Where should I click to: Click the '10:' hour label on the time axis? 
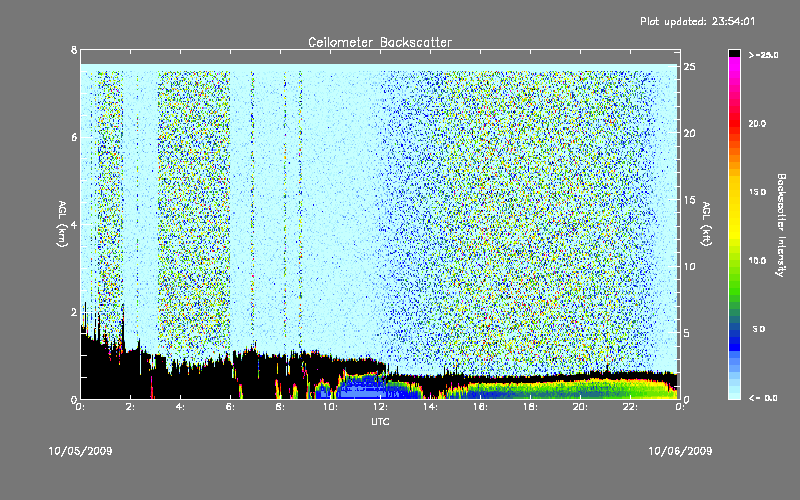pos(330,407)
